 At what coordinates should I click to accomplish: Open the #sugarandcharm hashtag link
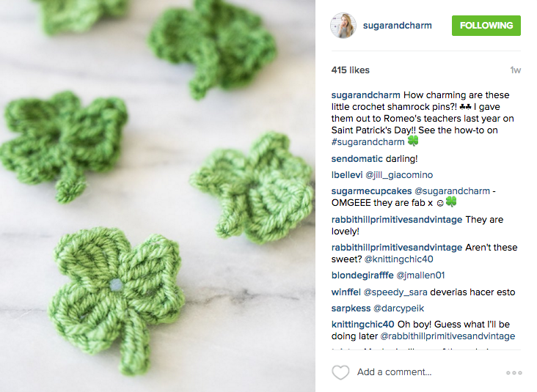[368, 142]
